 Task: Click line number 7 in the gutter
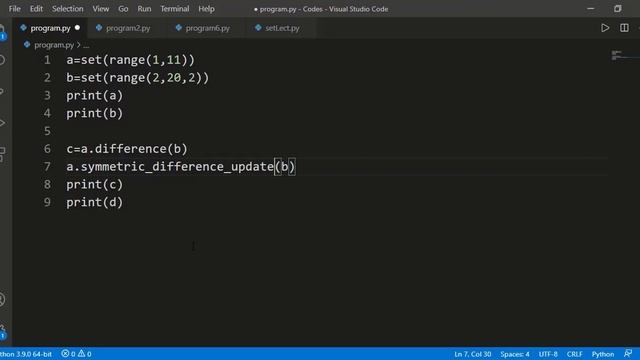tap(47, 167)
